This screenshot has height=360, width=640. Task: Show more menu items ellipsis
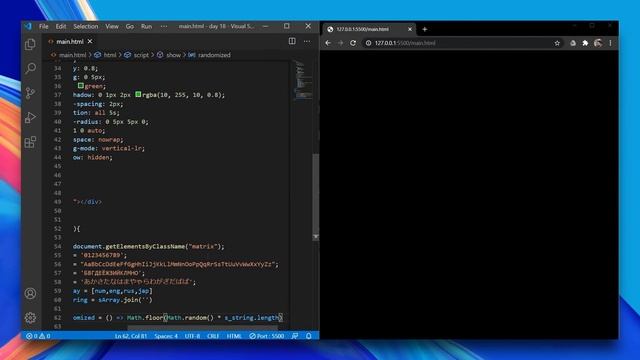tap(164, 26)
